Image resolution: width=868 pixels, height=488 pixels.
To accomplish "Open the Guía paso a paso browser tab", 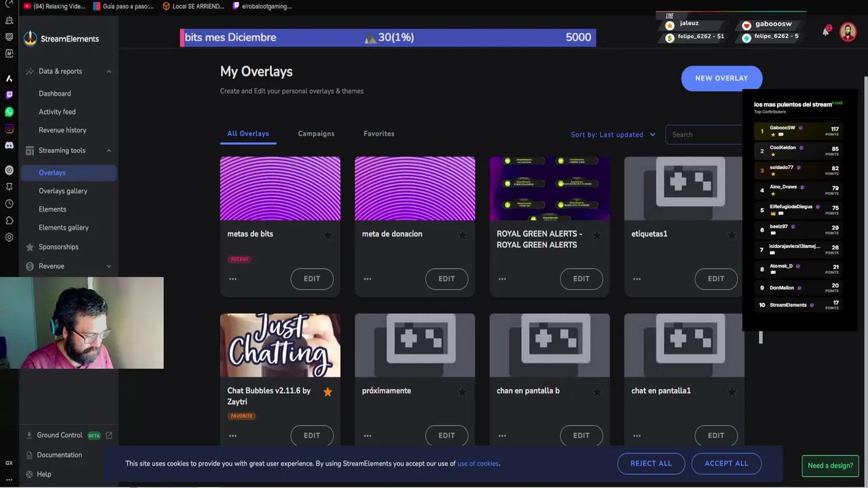I will click(x=123, y=6).
